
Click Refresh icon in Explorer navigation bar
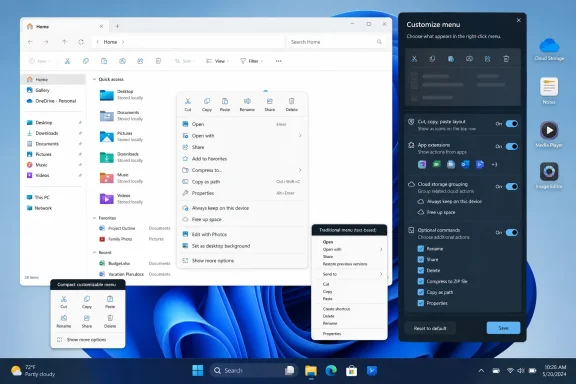(x=81, y=42)
